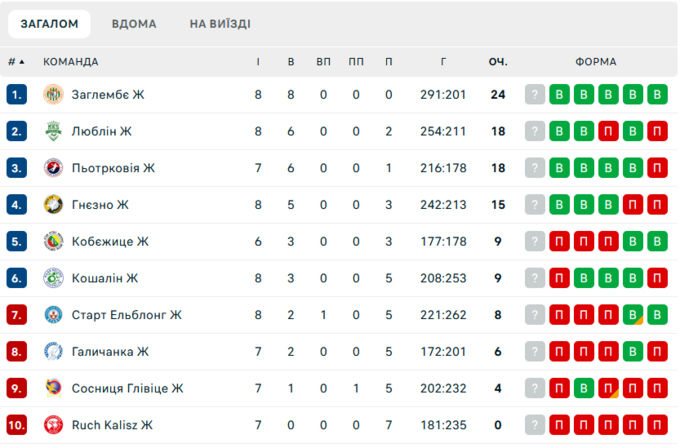
Task: Click the КОМАНДА column header
Action: [71, 62]
